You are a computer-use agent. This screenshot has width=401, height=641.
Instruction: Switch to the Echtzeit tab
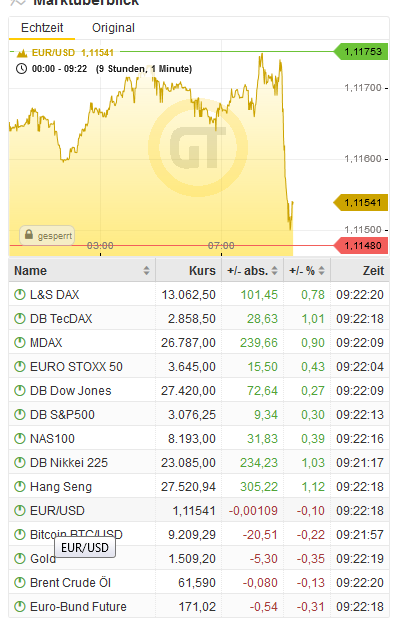pos(42,28)
